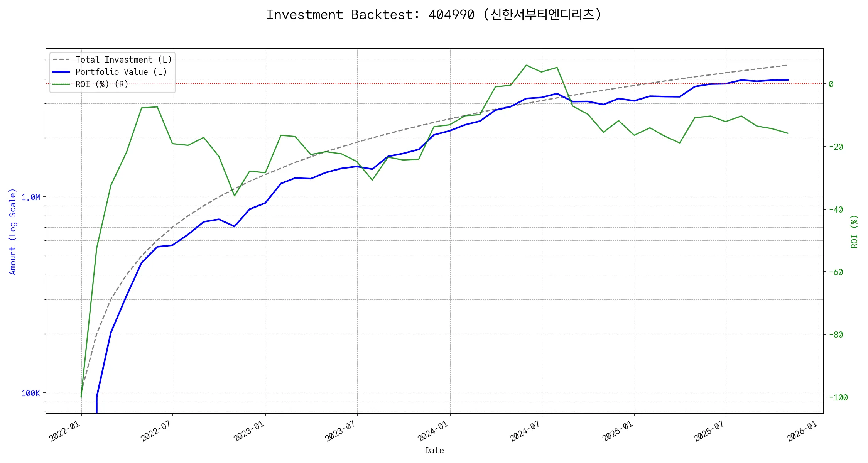Click the blue Portfolio Value legend line swatch
Viewport: 868px width, 463px height.
61,72
